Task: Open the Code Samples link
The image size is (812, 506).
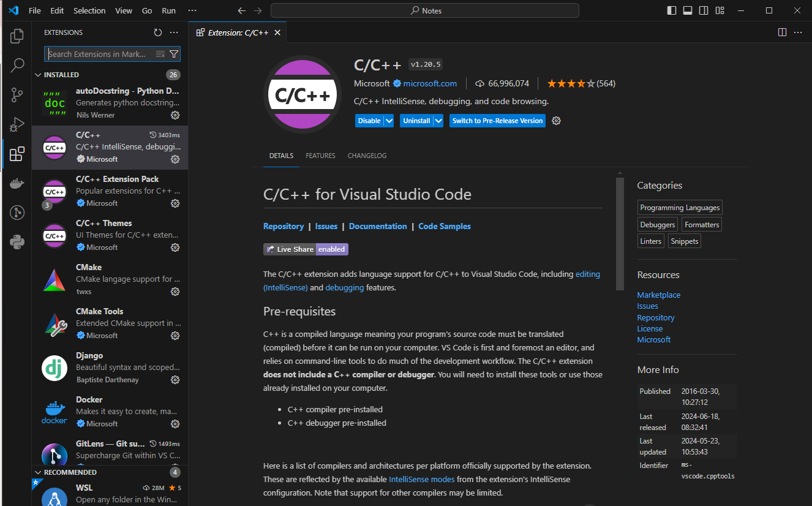Action: tap(445, 226)
